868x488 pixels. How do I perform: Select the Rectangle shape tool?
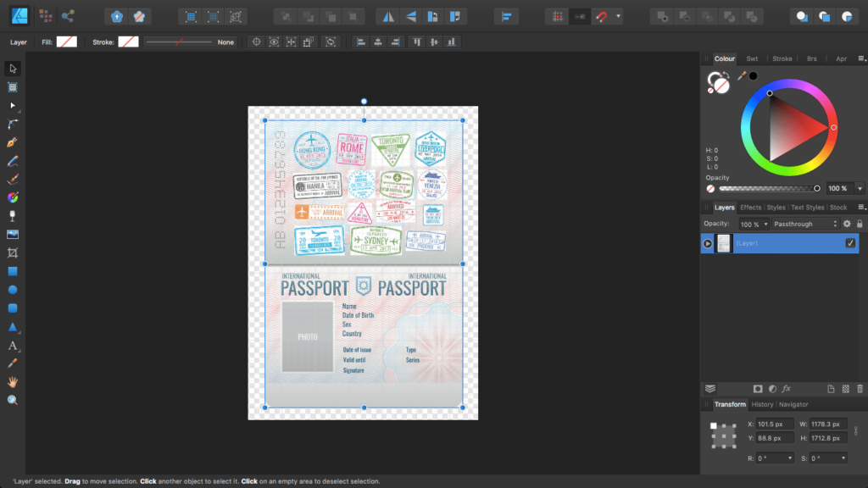13,271
